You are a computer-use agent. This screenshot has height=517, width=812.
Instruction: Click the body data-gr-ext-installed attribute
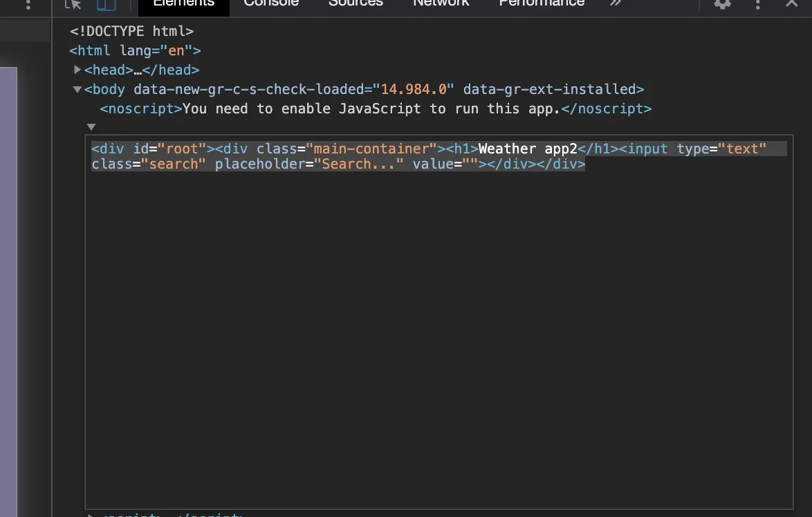click(549, 89)
